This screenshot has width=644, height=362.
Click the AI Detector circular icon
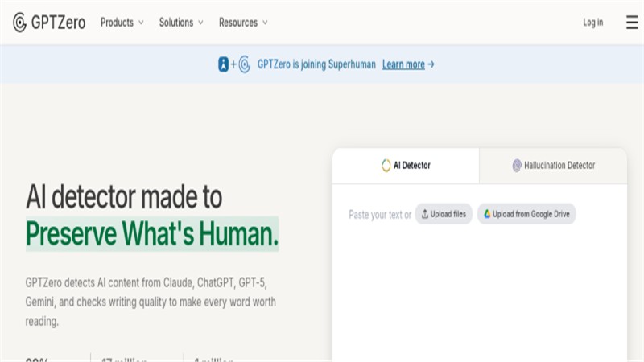click(x=386, y=166)
